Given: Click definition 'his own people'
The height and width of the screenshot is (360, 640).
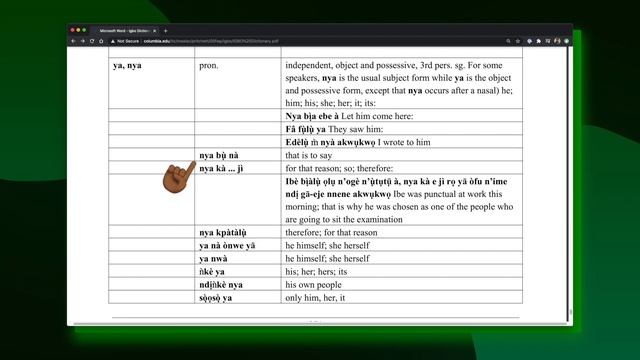Looking at the screenshot, I should coord(313,284).
